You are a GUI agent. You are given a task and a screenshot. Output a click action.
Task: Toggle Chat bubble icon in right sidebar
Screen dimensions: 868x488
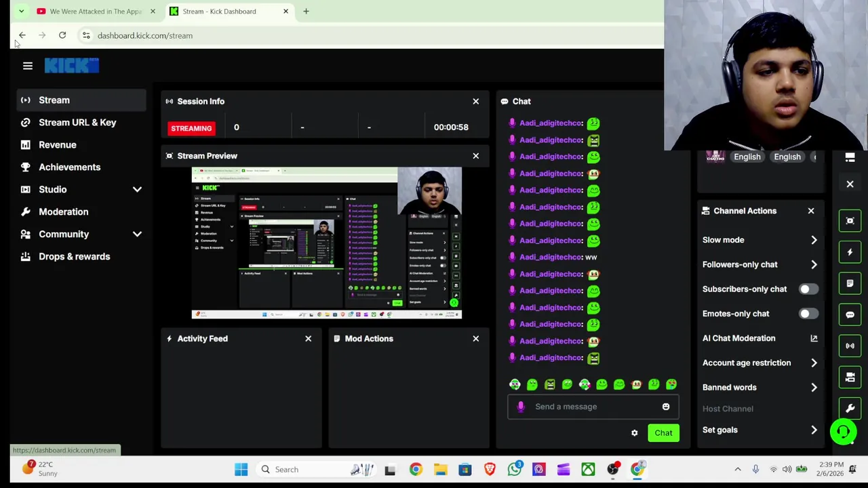pyautogui.click(x=850, y=314)
